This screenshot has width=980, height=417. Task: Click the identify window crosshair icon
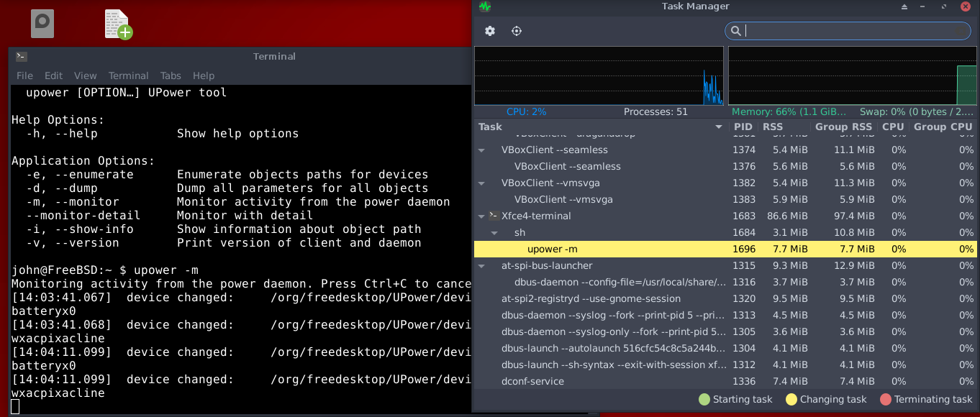517,31
